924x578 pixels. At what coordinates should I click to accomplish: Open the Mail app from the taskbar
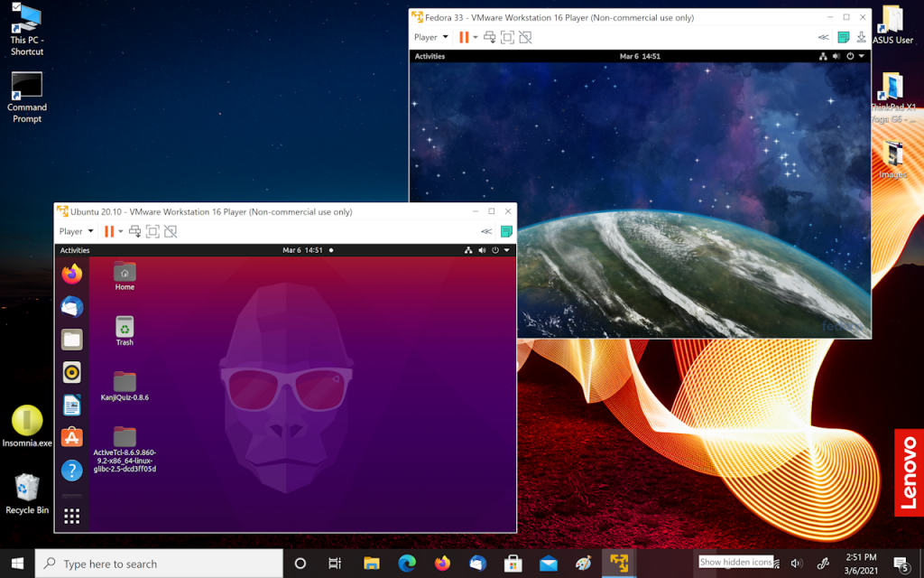coord(548,564)
